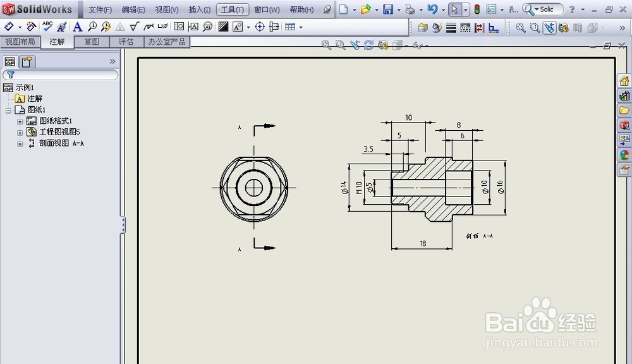Activate the Format Painter annotation tool
Image resolution: width=632 pixels, height=364 pixels.
click(x=62, y=27)
